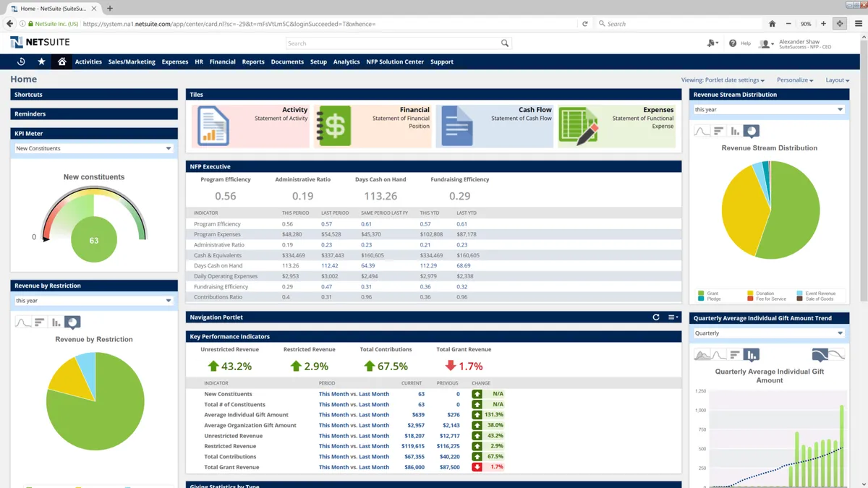Click the Shortcuts star icon in navbar
This screenshot has width=868, height=488.
(x=41, y=61)
